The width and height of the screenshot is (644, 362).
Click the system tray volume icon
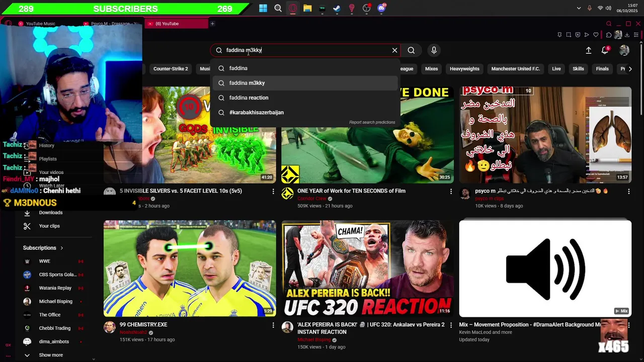[x=609, y=8]
